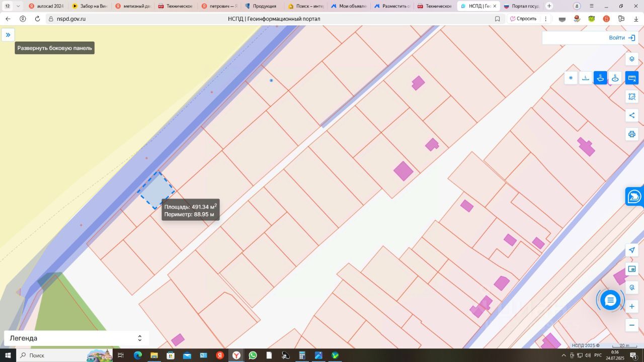Open search by map area tool
Screen dimensions: 644x362
(x=632, y=97)
